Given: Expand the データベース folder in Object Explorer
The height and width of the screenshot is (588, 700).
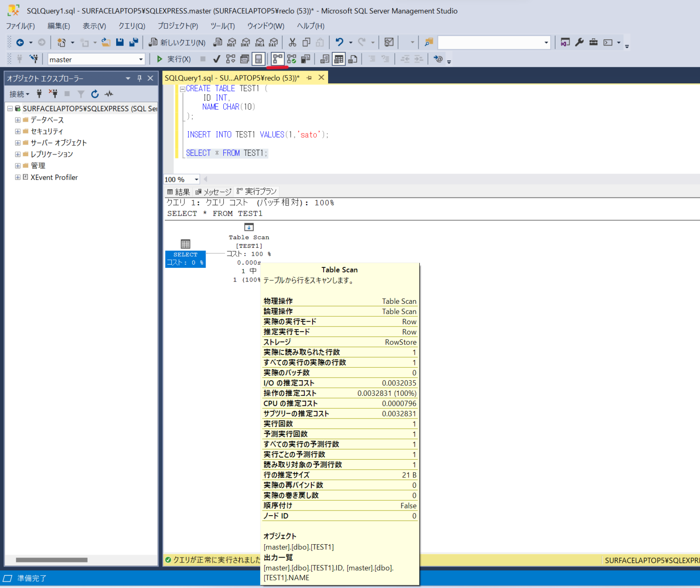Looking at the screenshot, I should point(17,120).
